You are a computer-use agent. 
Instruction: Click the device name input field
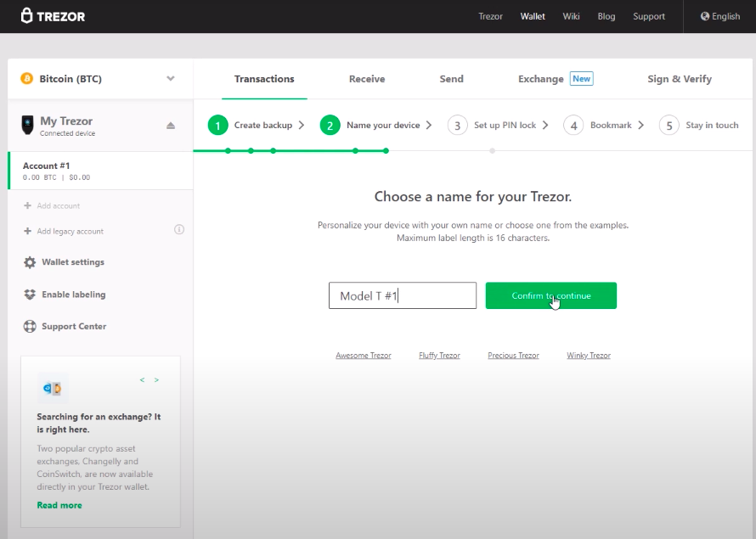(403, 295)
